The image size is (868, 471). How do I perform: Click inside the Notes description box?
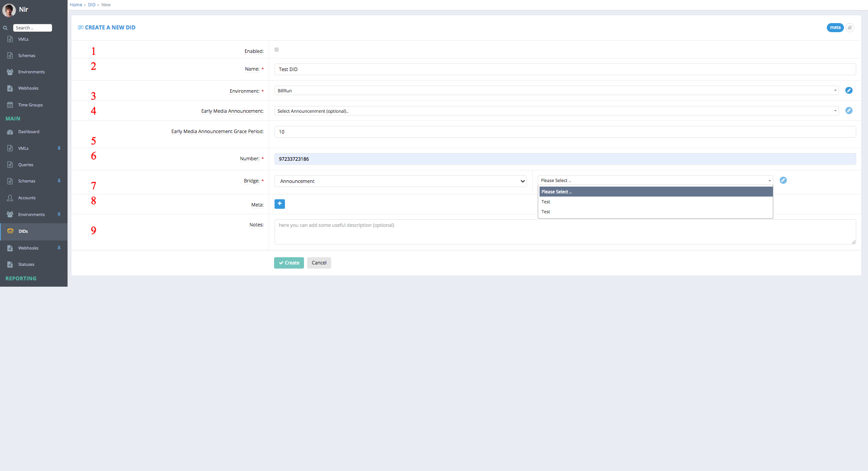[x=563, y=231]
